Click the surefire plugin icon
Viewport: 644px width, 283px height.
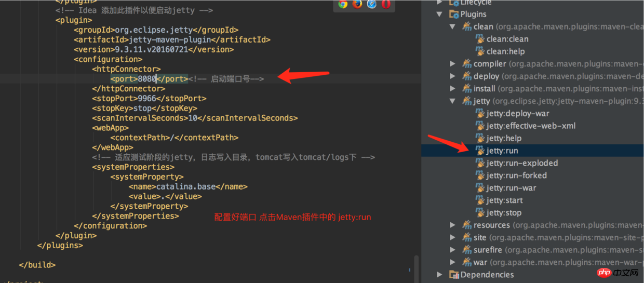coord(467,250)
